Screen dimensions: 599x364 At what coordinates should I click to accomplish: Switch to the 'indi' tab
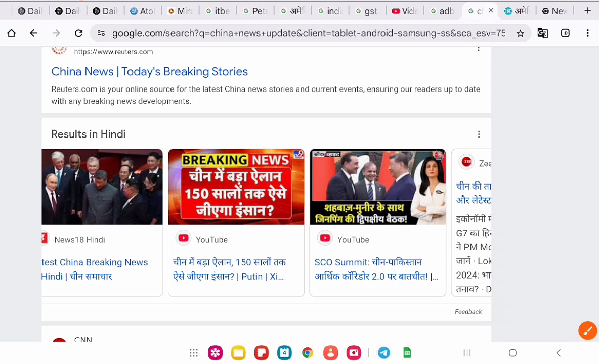tap(330, 11)
